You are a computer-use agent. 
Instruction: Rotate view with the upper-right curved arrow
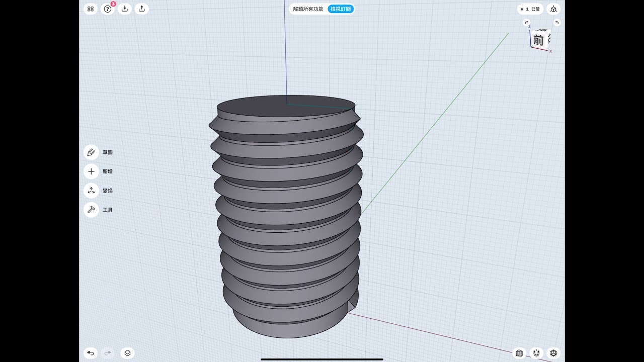pyautogui.click(x=557, y=23)
